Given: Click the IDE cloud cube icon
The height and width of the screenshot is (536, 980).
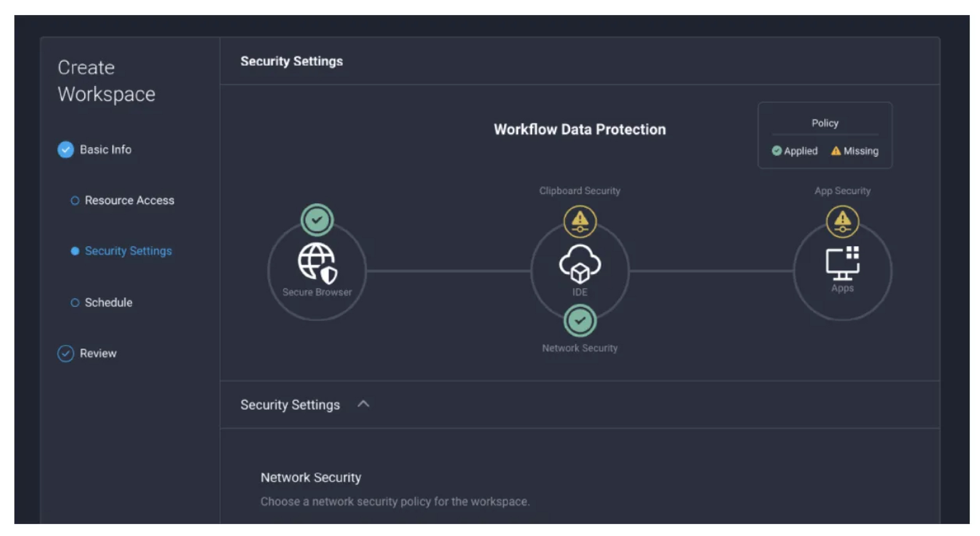Looking at the screenshot, I should pos(579,264).
